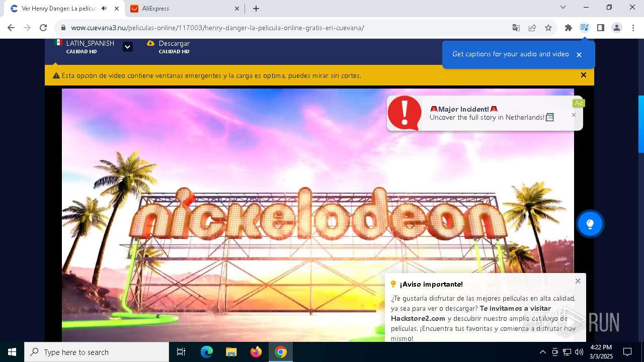
Task: Show hidden tray icons
Action: [542, 352]
